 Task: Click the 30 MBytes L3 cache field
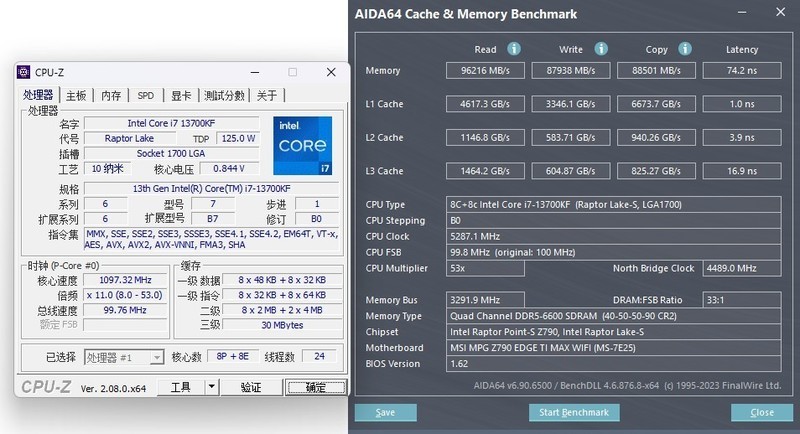click(282, 325)
